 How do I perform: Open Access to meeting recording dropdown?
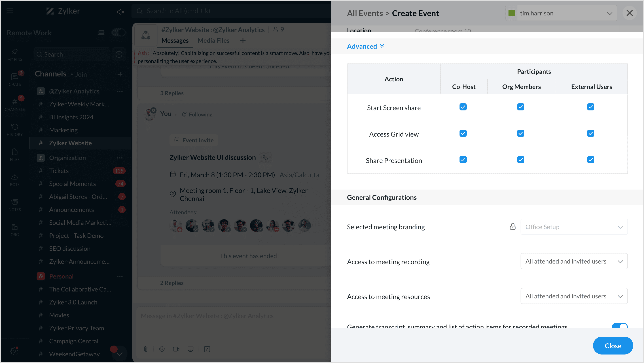tap(574, 261)
